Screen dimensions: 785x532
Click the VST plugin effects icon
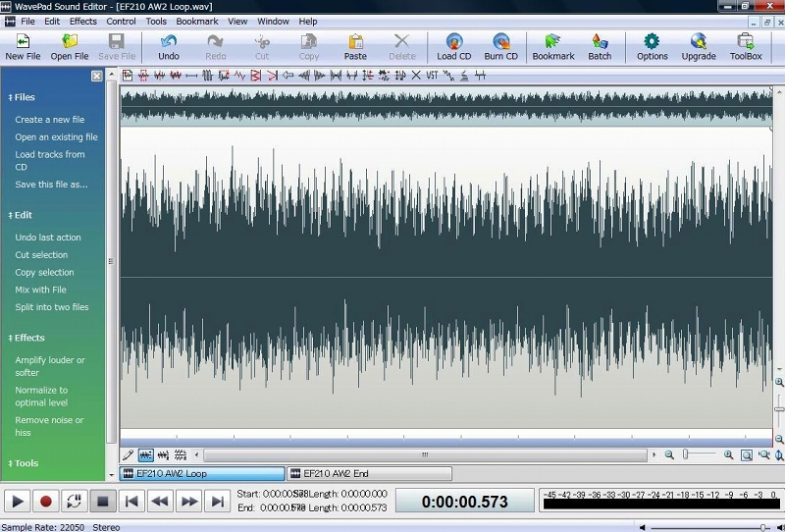[432, 76]
